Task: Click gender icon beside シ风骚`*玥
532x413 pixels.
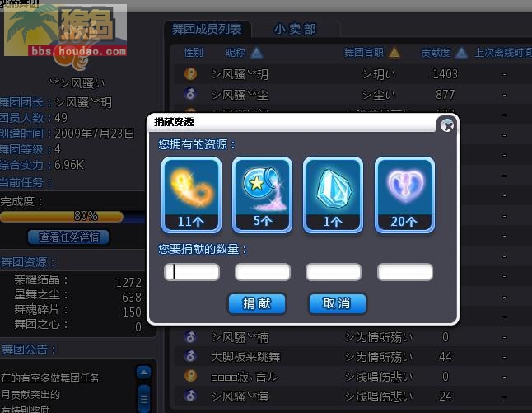Action: click(x=191, y=73)
